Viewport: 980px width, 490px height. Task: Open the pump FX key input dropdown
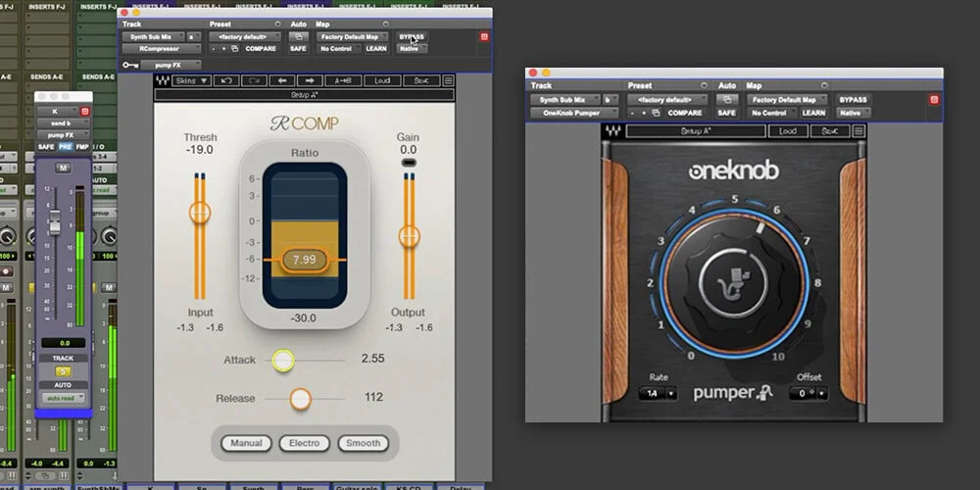pos(171,65)
